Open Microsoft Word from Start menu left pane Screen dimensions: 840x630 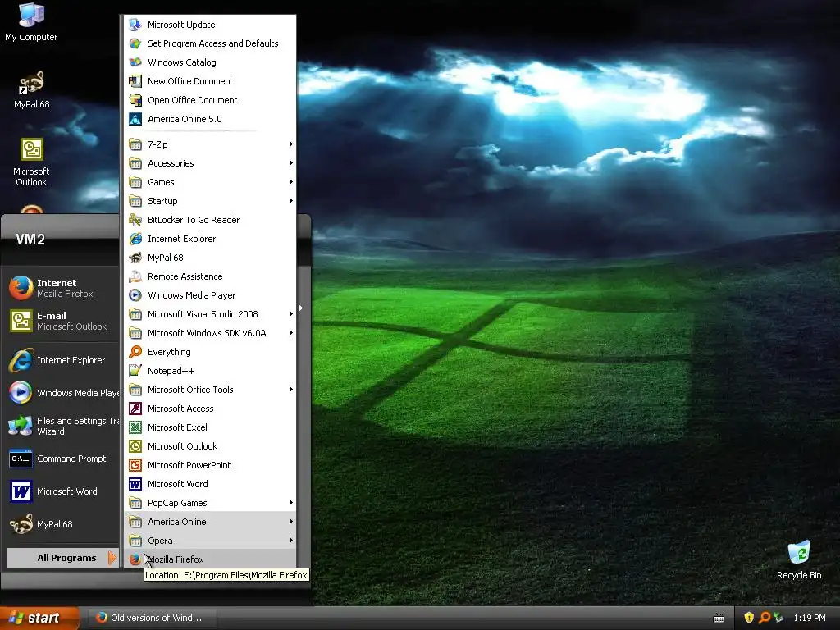[x=62, y=491]
